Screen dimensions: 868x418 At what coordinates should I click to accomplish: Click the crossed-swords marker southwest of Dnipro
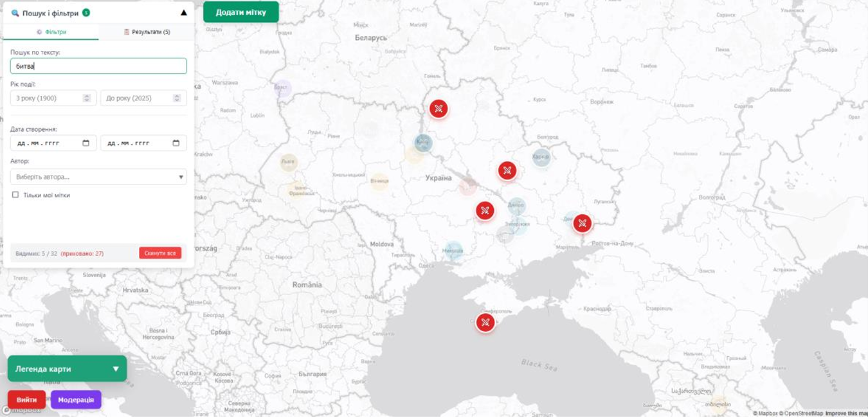pos(485,210)
